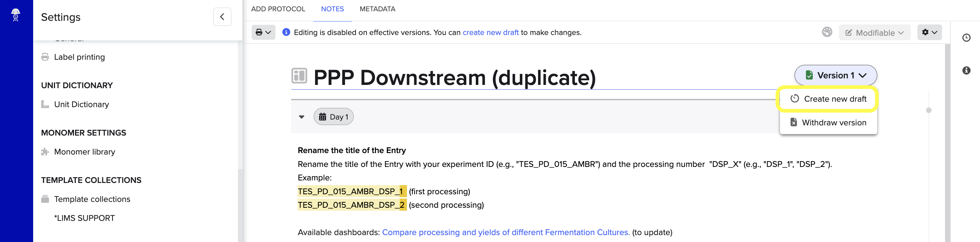Toggle the Modifiable mode button
Image resolution: width=980 pixels, height=242 pixels.
tap(874, 32)
